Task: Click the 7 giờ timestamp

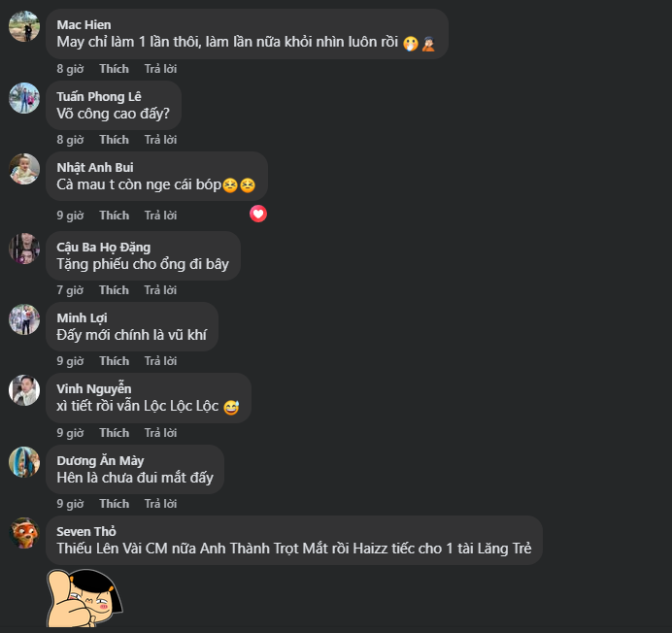Action: coord(70,290)
